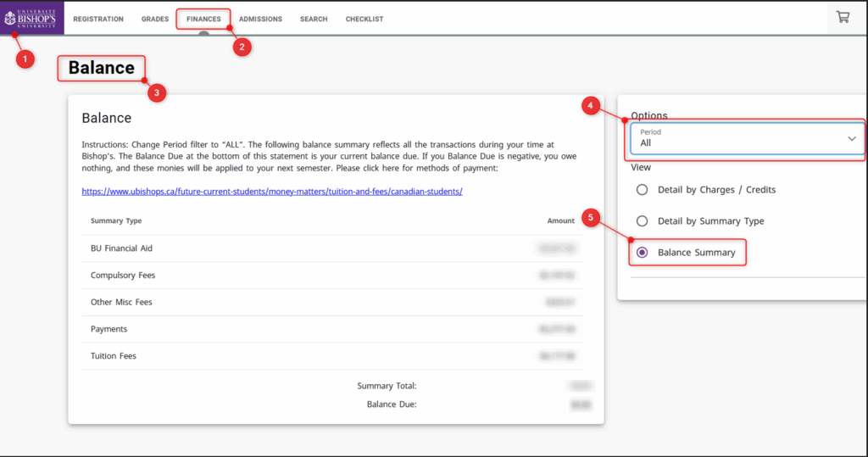The image size is (868, 457).
Task: Click the Bishop's University logo
Action: click(x=31, y=19)
